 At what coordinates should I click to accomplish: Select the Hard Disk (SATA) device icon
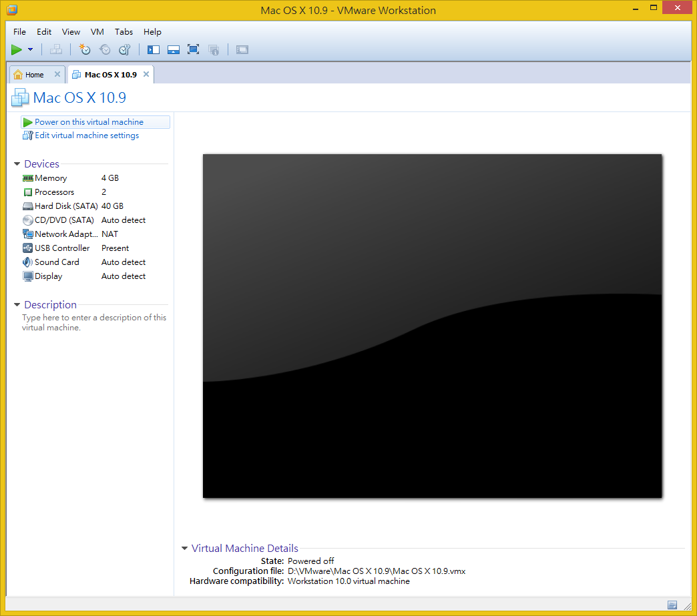(27, 206)
